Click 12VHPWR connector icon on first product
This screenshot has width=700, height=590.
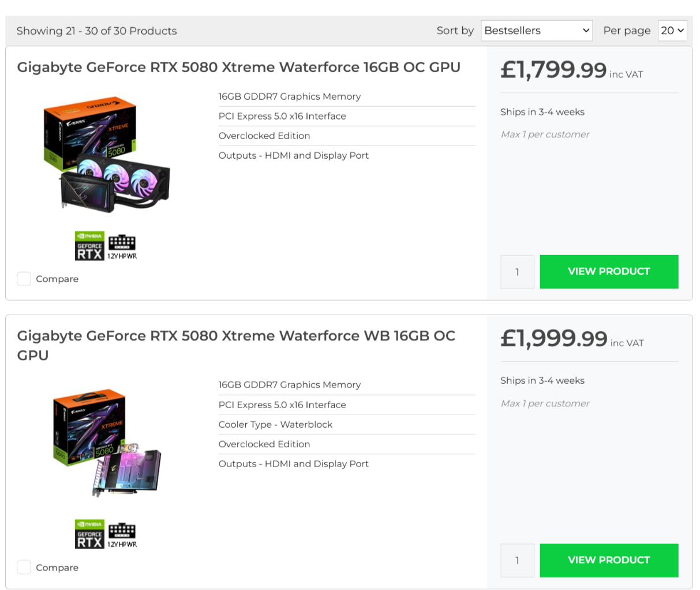[122, 247]
